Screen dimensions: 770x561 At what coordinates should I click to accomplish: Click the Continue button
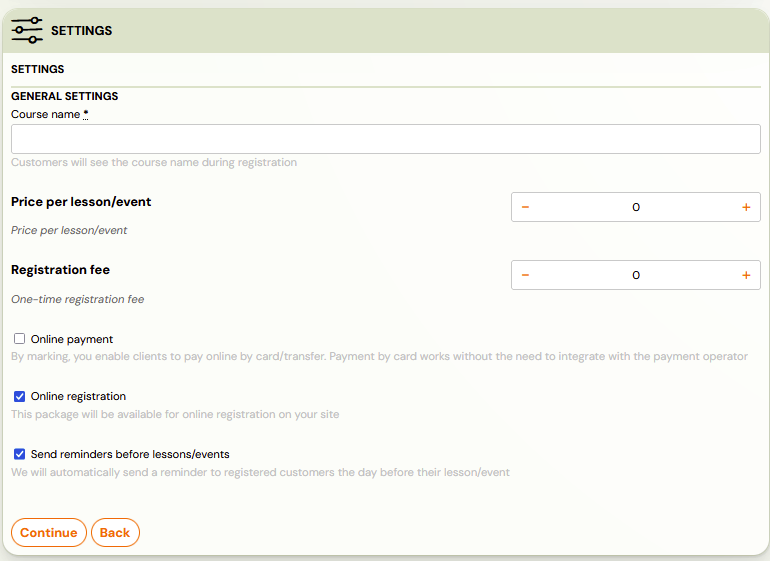[x=49, y=533]
